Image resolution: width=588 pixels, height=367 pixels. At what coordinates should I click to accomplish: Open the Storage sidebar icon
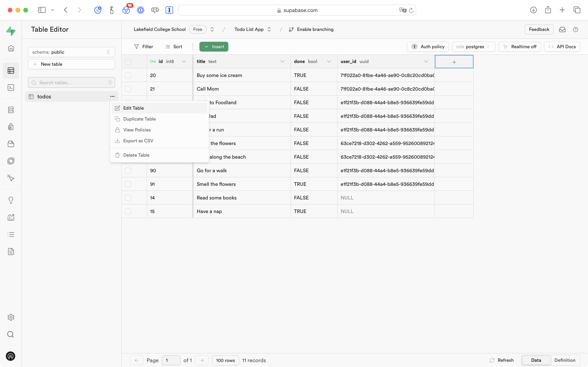(x=11, y=144)
